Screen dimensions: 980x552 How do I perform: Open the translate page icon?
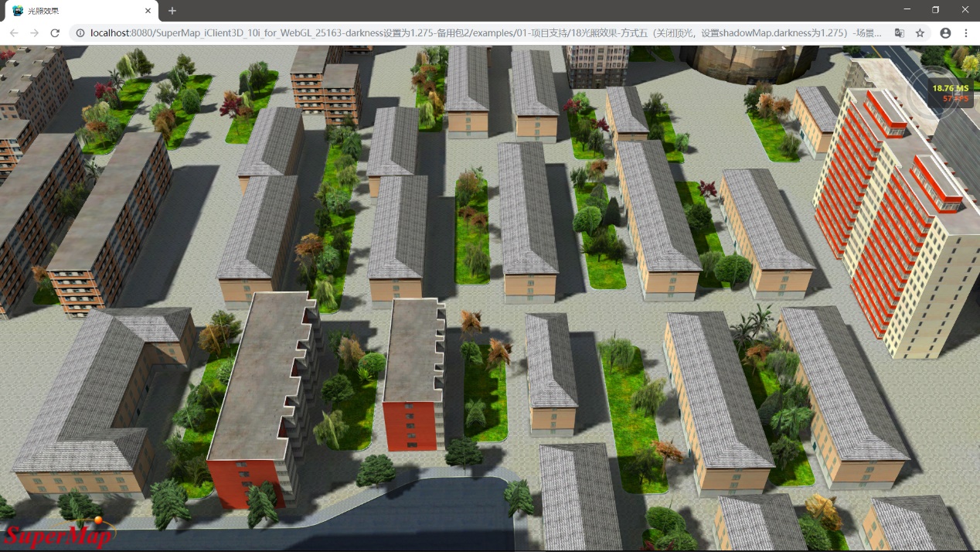pyautogui.click(x=900, y=33)
